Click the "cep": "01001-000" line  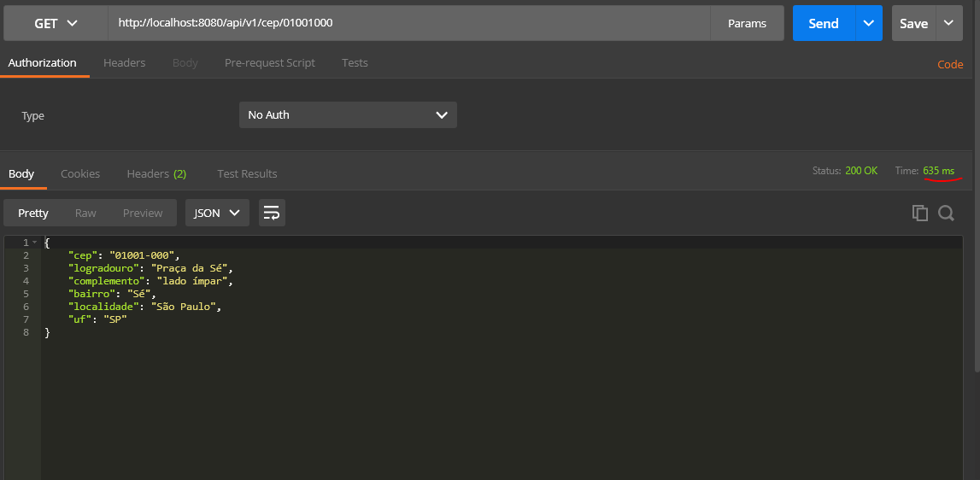click(125, 255)
